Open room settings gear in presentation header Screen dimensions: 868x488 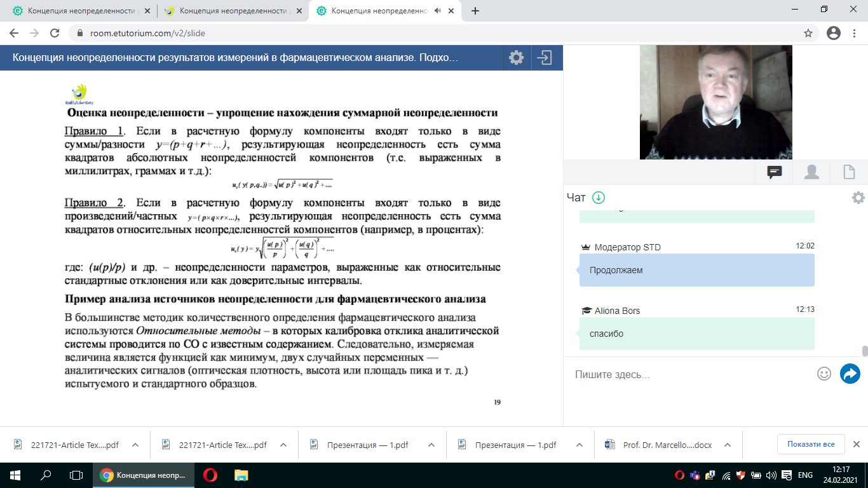[x=516, y=58]
